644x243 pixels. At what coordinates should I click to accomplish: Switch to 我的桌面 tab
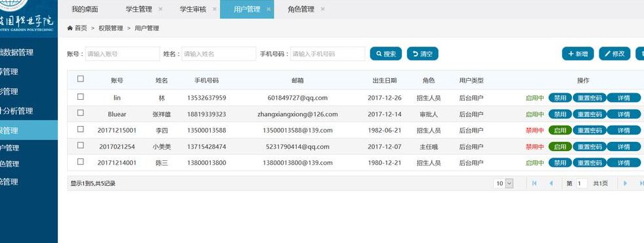[85, 9]
